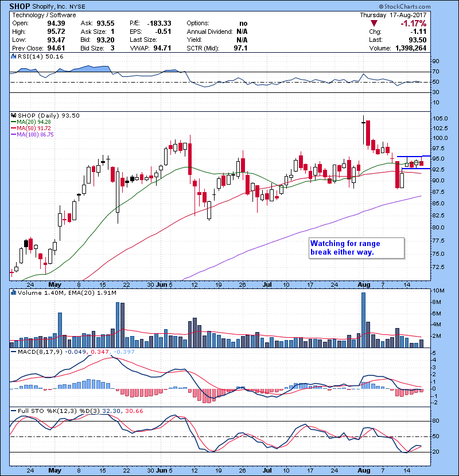Viewport: 459px width, 476px height.
Task: Click the 'RSI(14) 50.16' indicator label
Action: coord(40,56)
